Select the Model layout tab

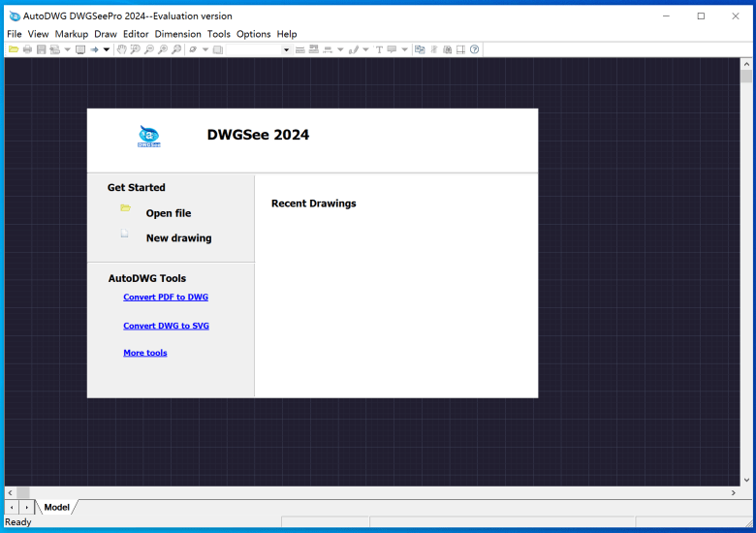point(56,507)
